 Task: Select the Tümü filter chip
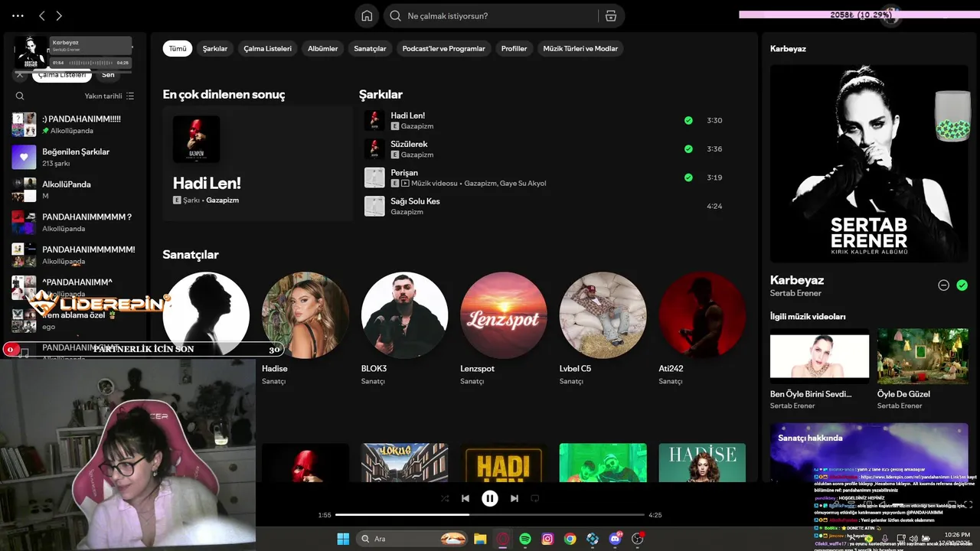[178, 48]
